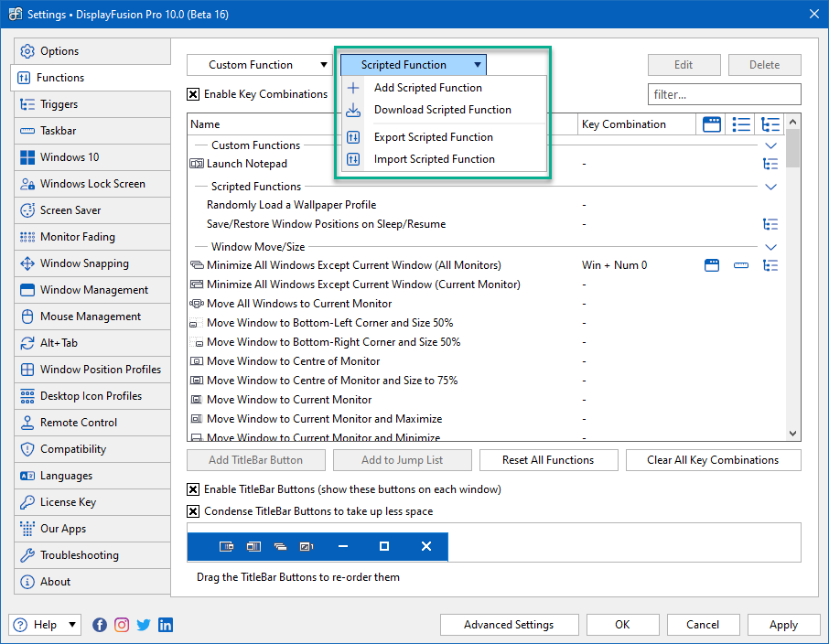Click the Import Scripted Function icon
The width and height of the screenshot is (829, 644).
pyautogui.click(x=353, y=159)
